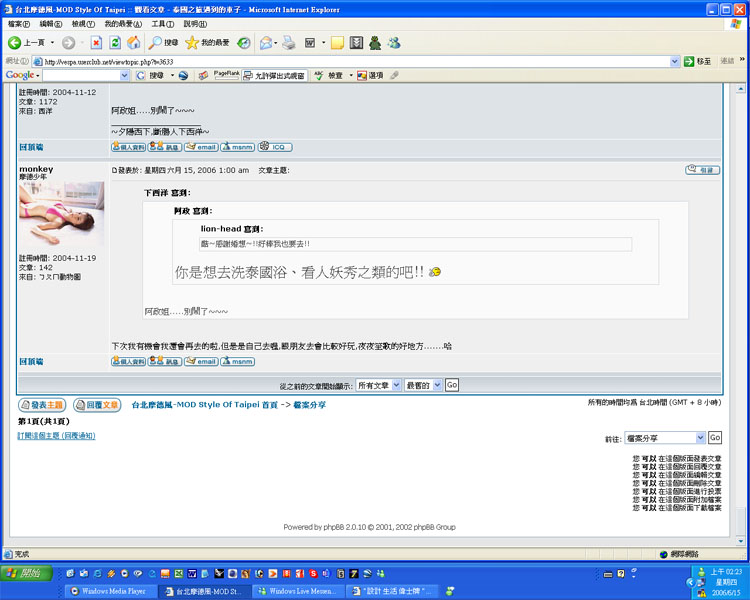Click the ICQ button under first post
Viewport: 750px width, 600px height.
pos(275,147)
